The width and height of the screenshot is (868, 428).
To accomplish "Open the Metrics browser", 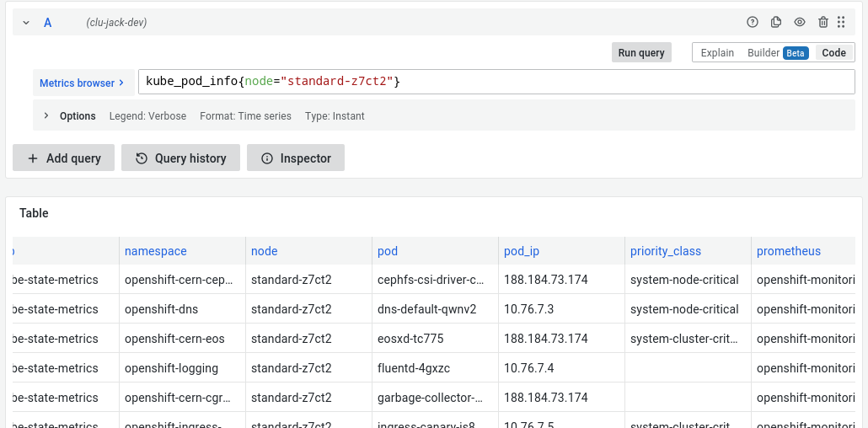I will 83,83.
